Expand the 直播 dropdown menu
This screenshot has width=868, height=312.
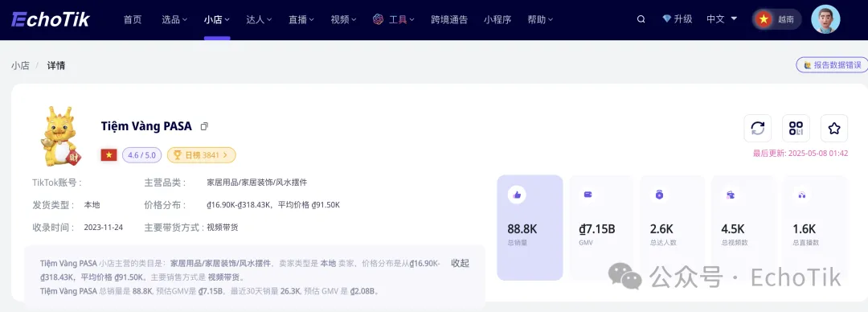(x=301, y=19)
